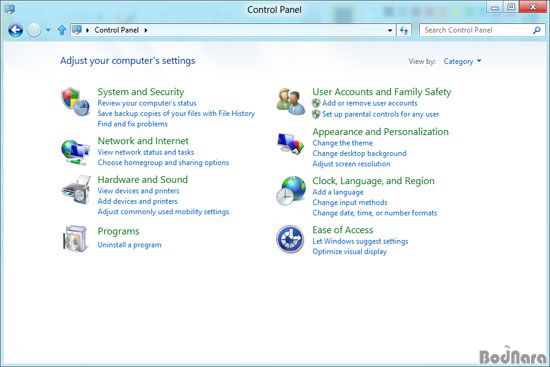This screenshot has height=367, width=550.
Task: Open Add devices and printers
Action: 138,201
